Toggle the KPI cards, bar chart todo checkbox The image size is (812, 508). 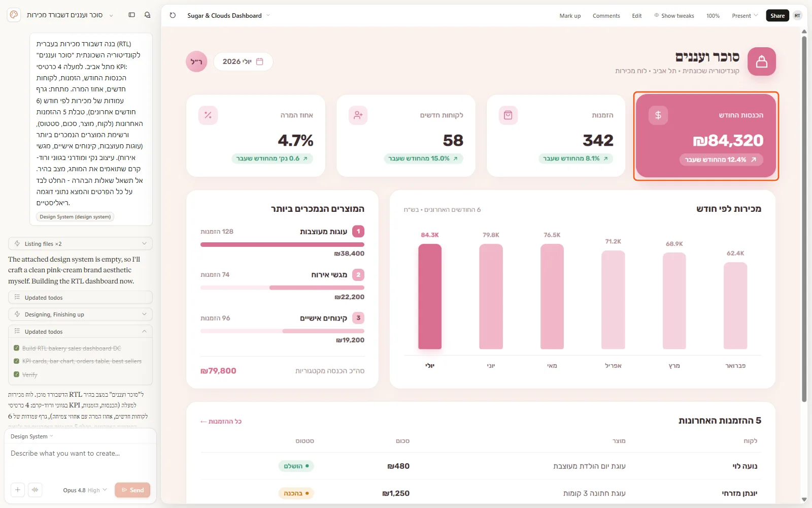[17, 361]
